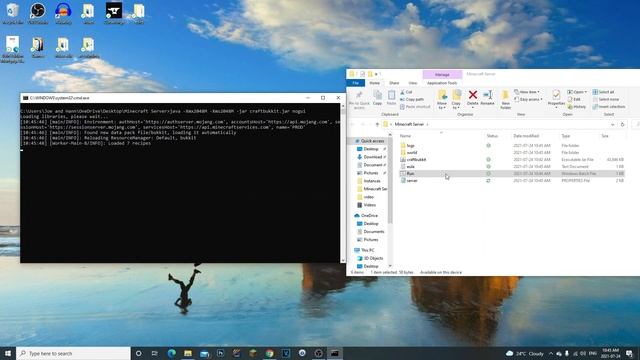This screenshot has width=640, height=360.
Task: Switch to the Home ribbon tab
Action: 374,83
